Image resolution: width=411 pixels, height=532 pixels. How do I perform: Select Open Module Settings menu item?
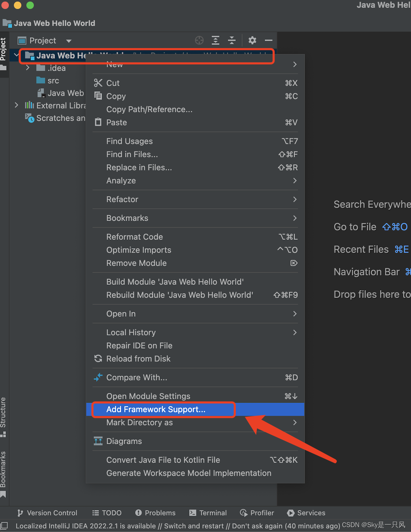pos(195,396)
